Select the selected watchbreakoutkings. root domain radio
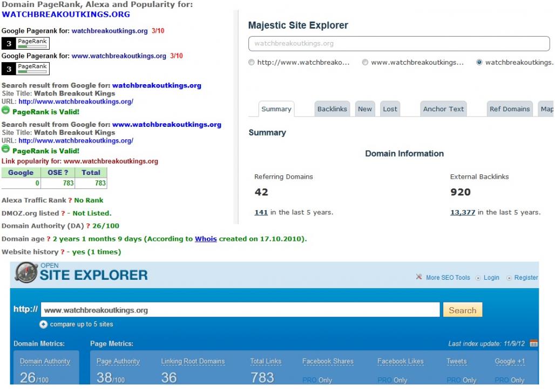 pos(479,62)
